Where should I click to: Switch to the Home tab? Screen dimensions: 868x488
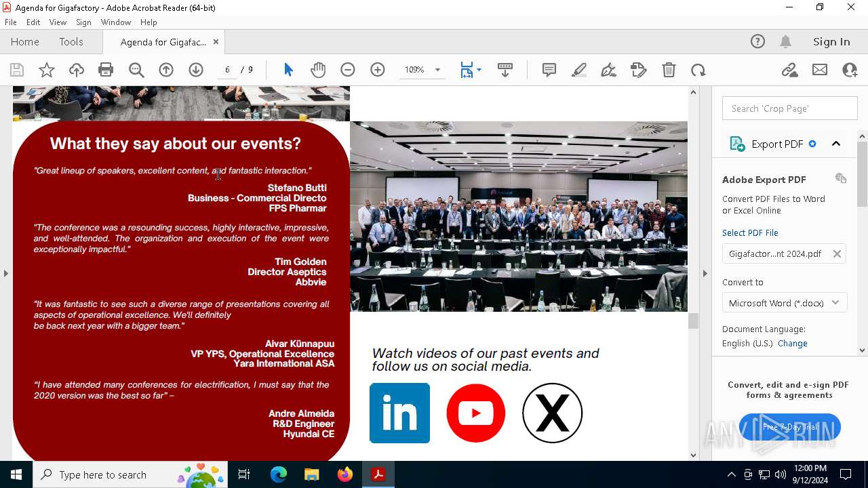point(25,41)
